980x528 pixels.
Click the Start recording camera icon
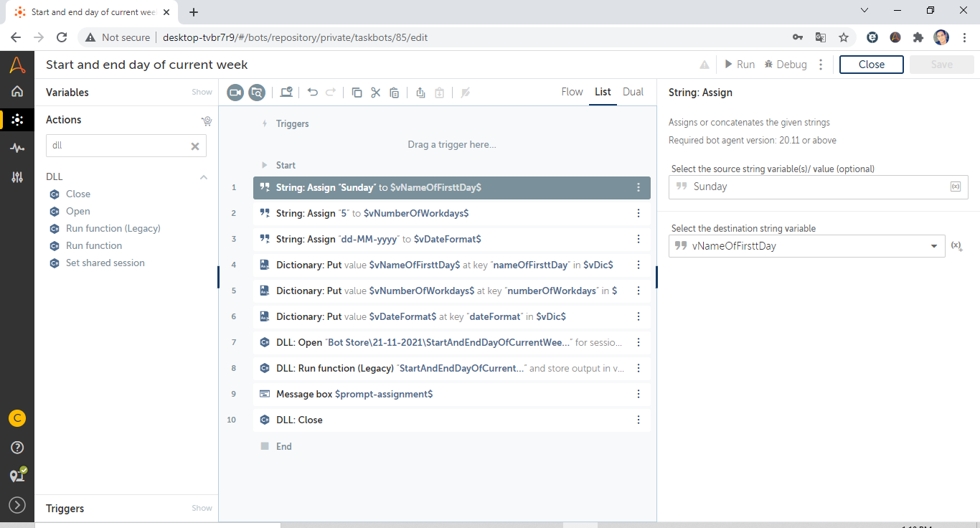[235, 93]
